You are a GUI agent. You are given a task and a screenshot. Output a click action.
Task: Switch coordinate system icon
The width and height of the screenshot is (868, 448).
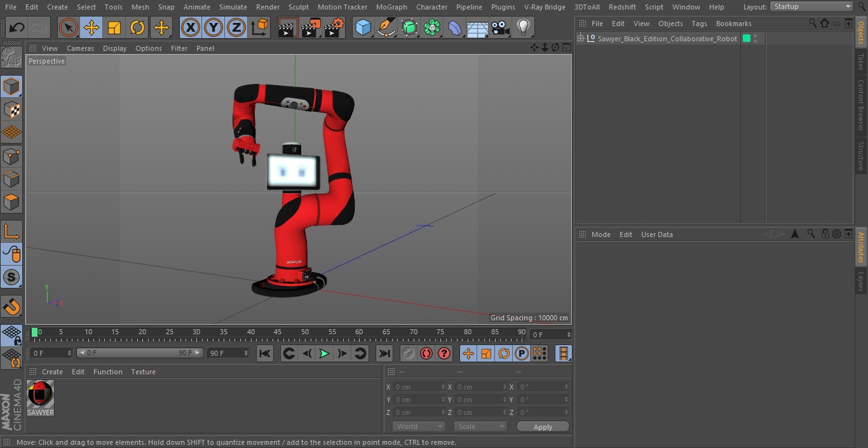tap(260, 27)
